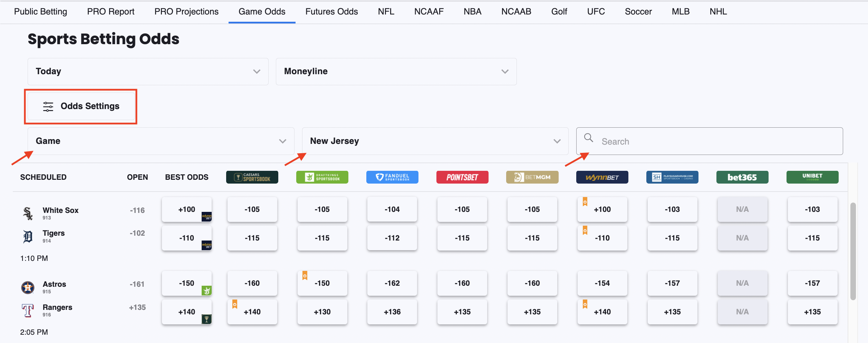Click Astros -162 FanDuel odds
The width and height of the screenshot is (868, 343).
[392, 283]
